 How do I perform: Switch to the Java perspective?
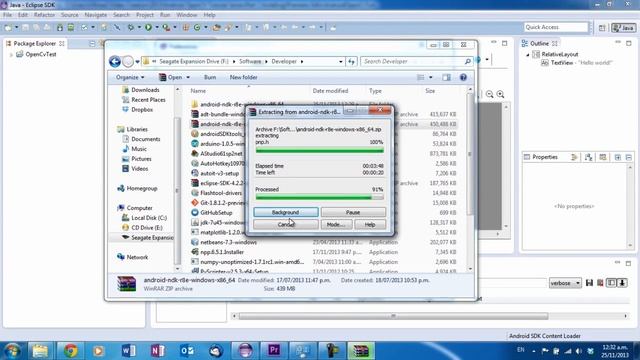point(624,27)
